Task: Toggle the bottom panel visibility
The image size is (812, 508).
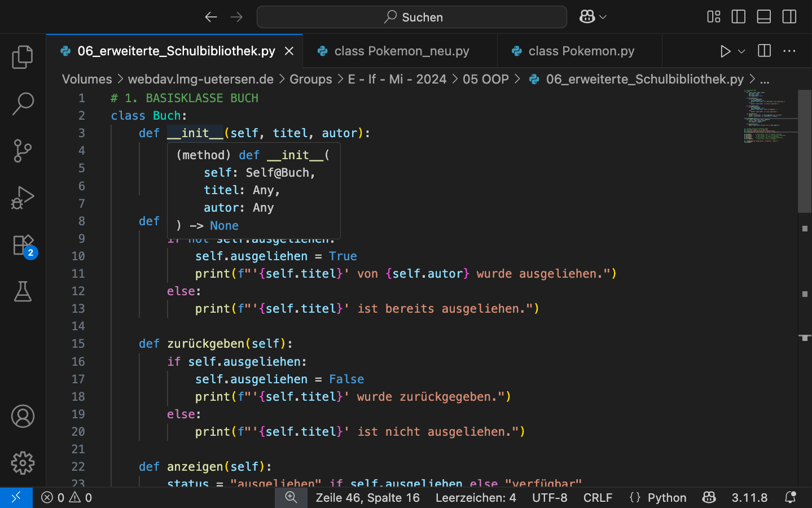Action: (x=763, y=17)
